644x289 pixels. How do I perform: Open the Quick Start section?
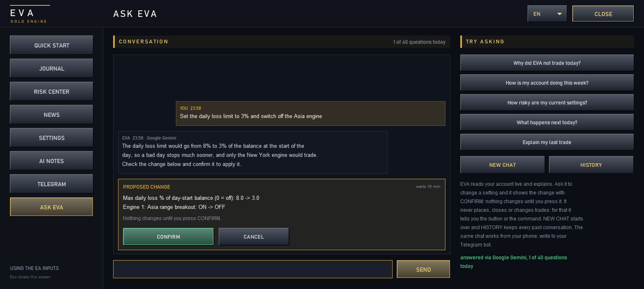[x=52, y=45]
